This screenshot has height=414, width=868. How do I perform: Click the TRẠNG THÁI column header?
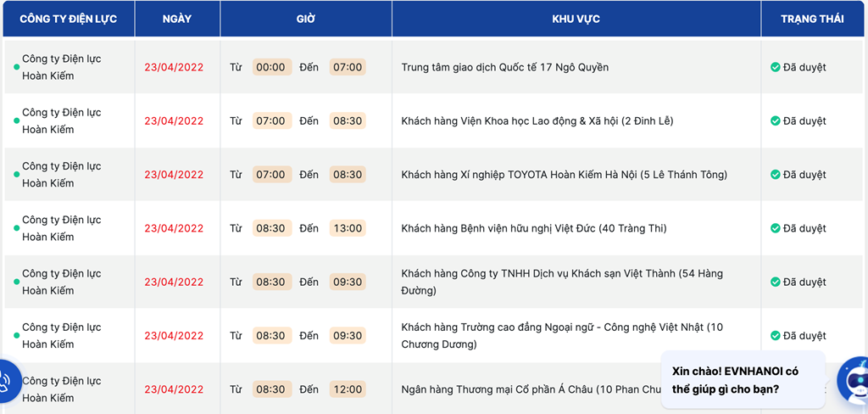[812, 19]
